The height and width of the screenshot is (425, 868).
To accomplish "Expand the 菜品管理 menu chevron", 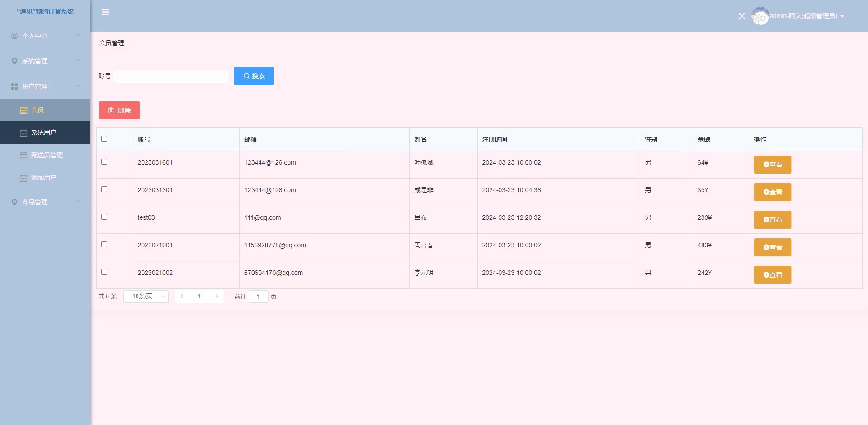I will (x=78, y=201).
